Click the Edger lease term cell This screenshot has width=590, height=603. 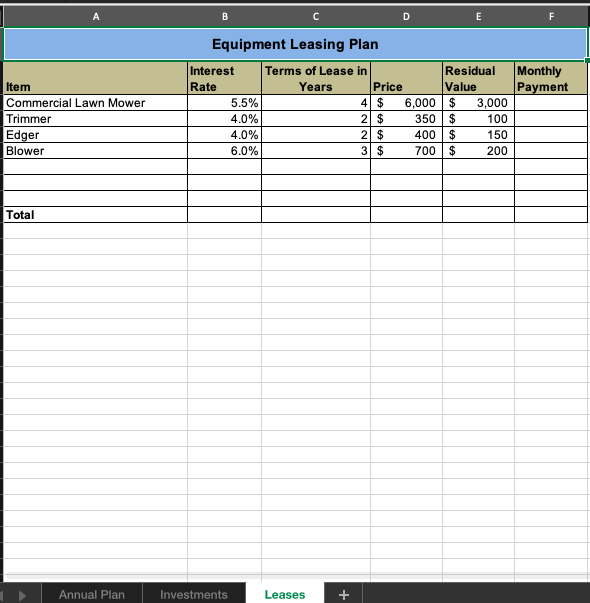[316, 135]
